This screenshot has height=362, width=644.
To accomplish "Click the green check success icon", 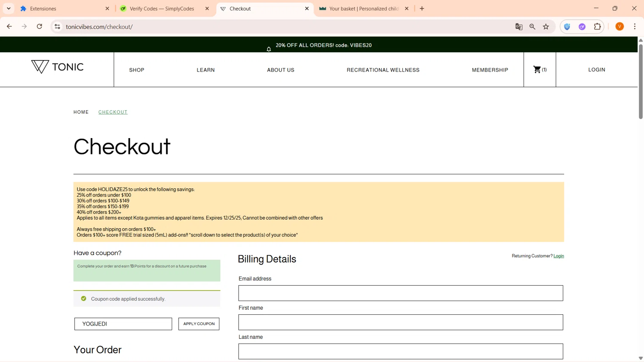I will tap(84, 299).
